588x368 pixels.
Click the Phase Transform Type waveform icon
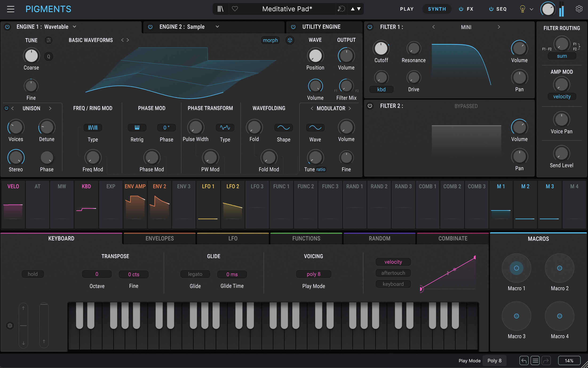coord(225,128)
